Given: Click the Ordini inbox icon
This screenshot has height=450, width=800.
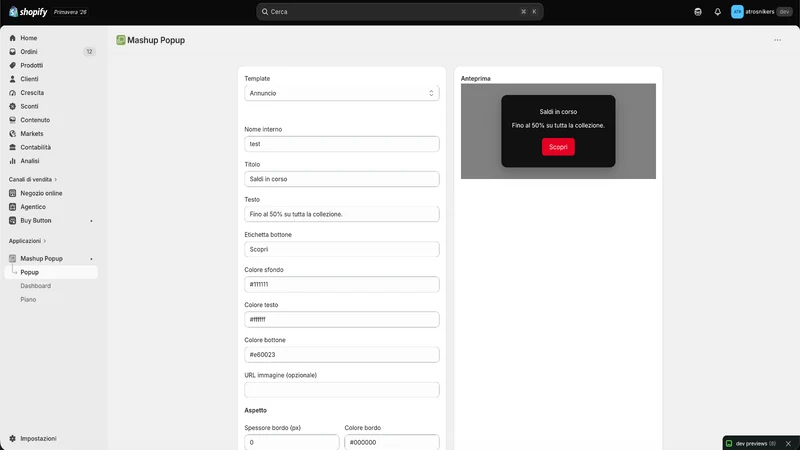Looking at the screenshot, I should coord(13,52).
